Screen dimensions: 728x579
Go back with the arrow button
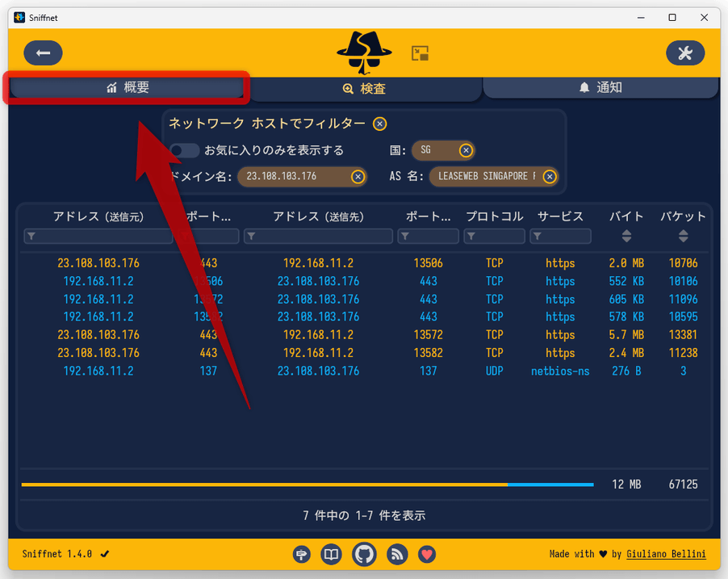[43, 53]
